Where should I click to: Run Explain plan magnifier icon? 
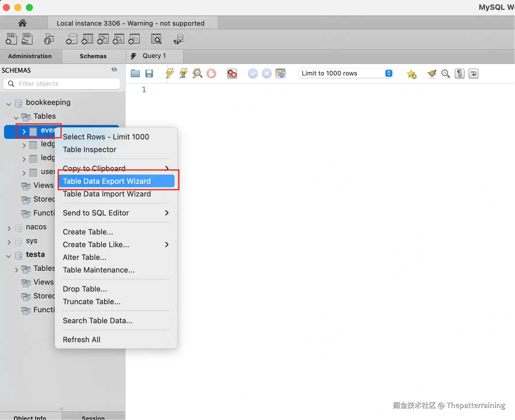197,73
